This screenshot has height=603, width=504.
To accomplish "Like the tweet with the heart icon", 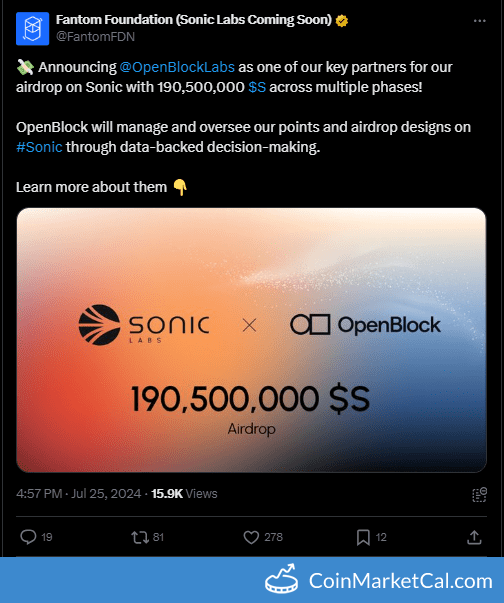I will click(251, 537).
